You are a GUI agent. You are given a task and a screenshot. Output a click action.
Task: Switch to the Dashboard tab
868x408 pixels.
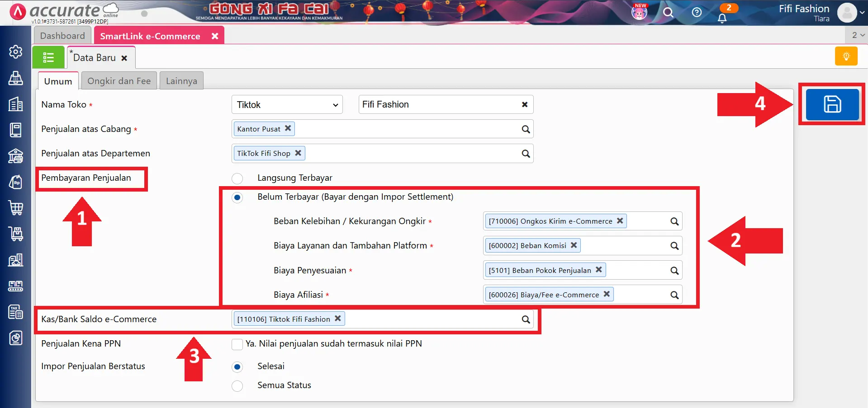click(62, 35)
